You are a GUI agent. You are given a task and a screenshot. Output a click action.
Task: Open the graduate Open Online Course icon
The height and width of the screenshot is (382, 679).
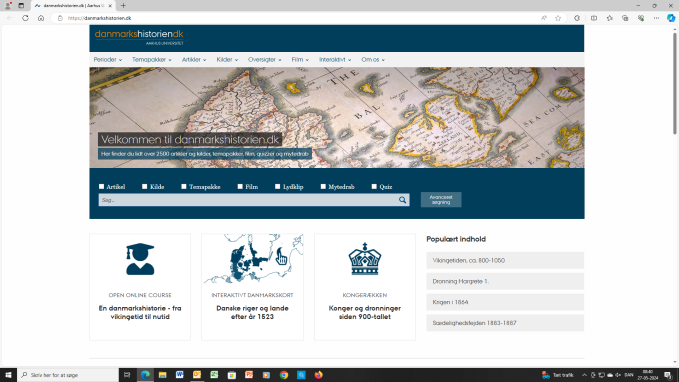pos(140,259)
